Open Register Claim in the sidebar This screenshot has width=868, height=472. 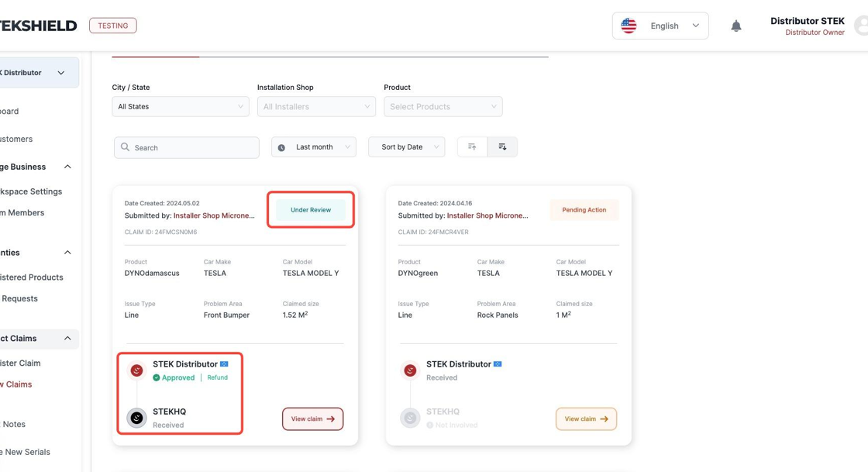(20, 363)
